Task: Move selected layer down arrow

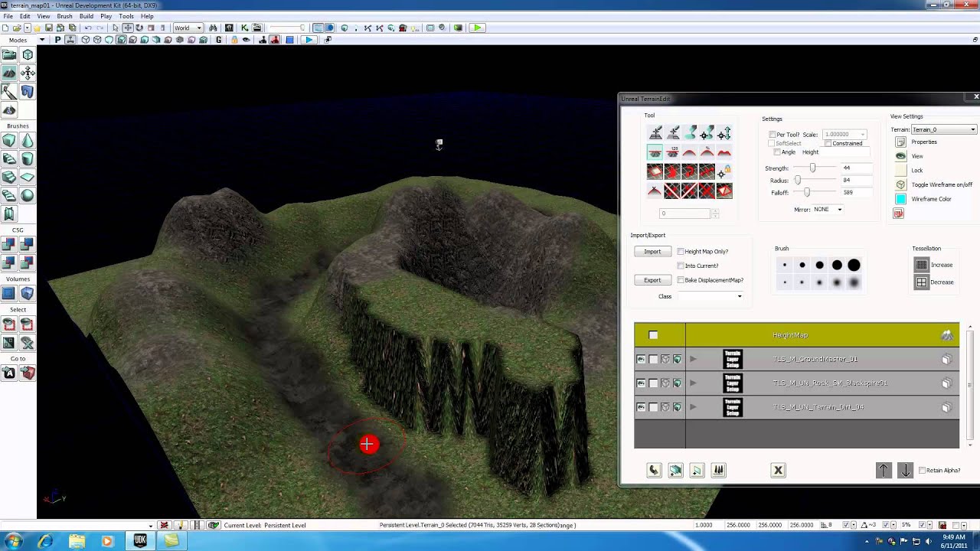Action: point(905,471)
